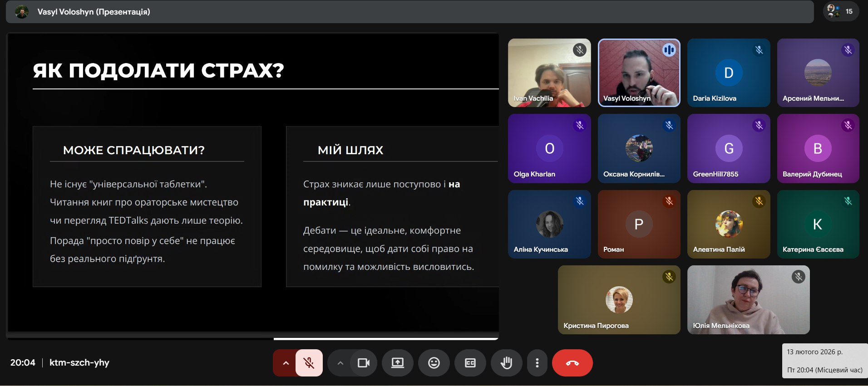Open the three-dot more options menu
Image resolution: width=868 pixels, height=386 pixels.
tap(537, 363)
